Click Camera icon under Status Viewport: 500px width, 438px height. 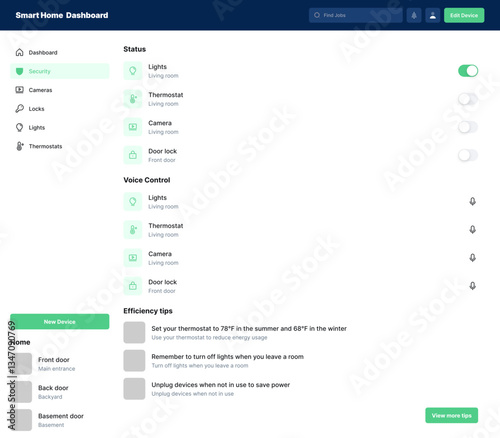(133, 127)
